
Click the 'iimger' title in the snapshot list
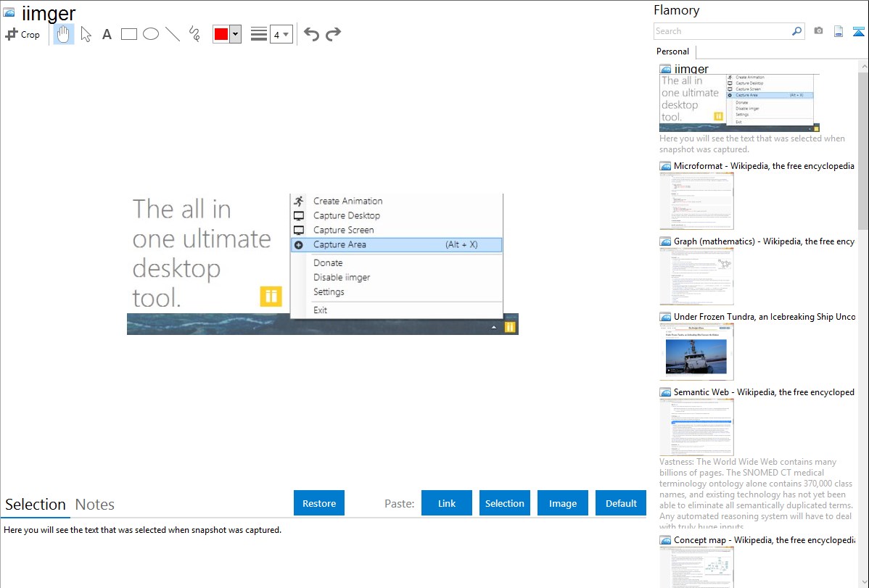[691, 69]
